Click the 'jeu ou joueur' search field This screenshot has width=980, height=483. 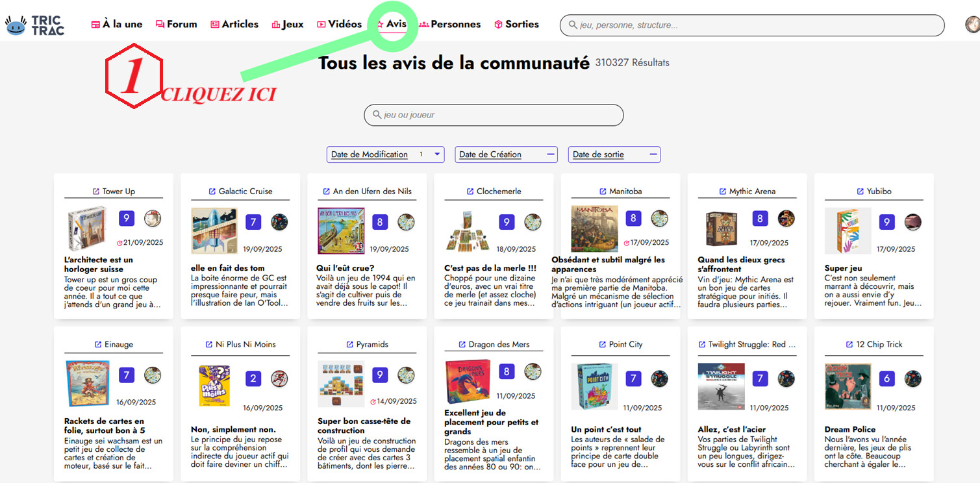494,115
